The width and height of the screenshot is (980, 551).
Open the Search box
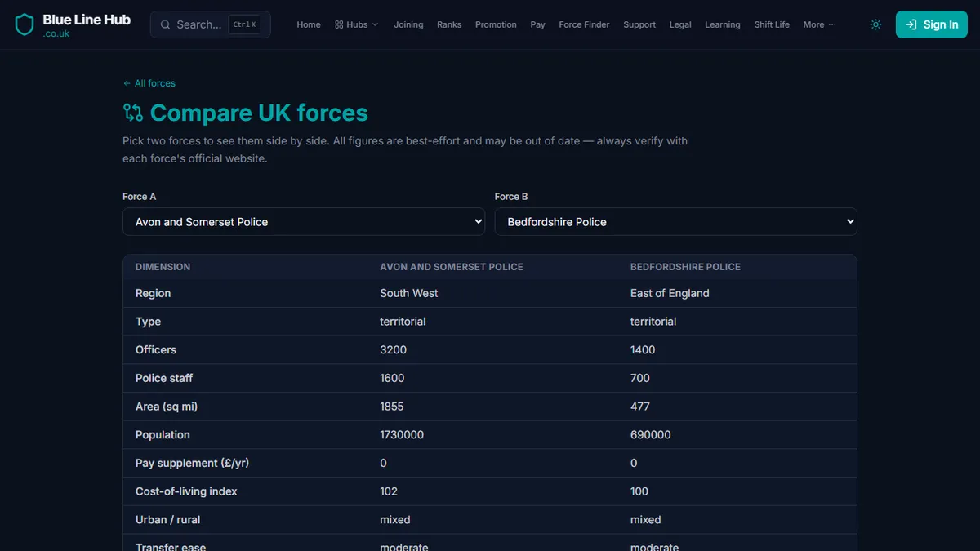210,24
